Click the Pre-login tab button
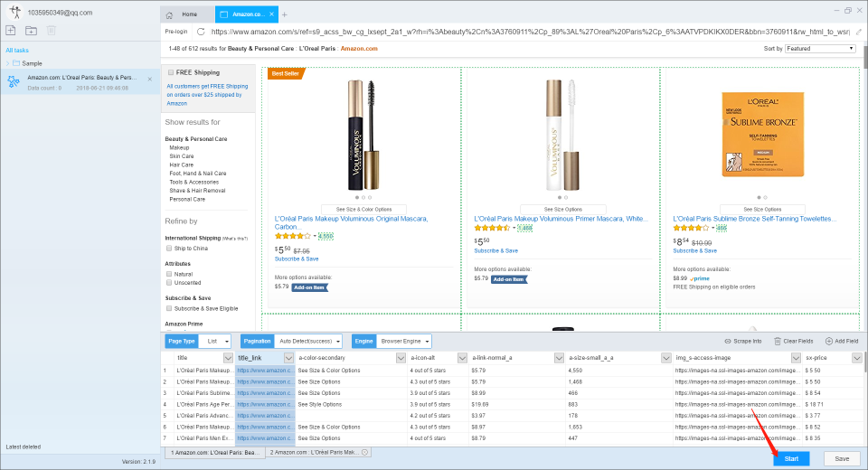The image size is (868, 470). pos(176,32)
